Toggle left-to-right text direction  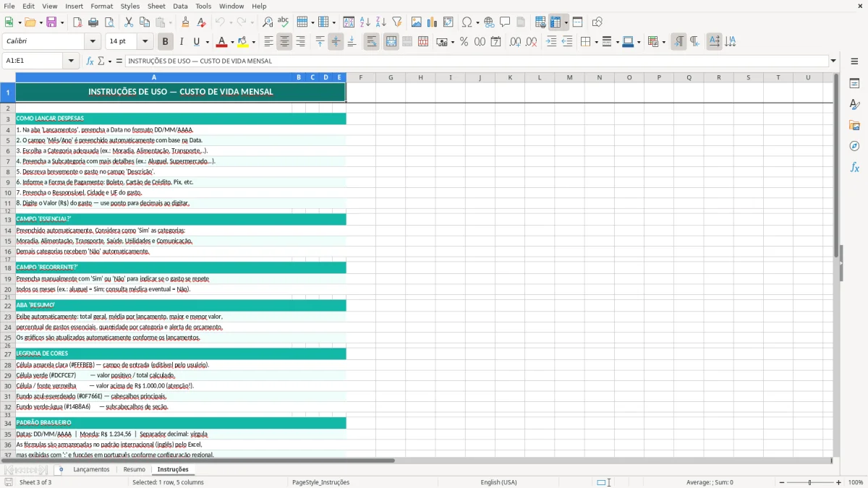[x=678, y=42]
